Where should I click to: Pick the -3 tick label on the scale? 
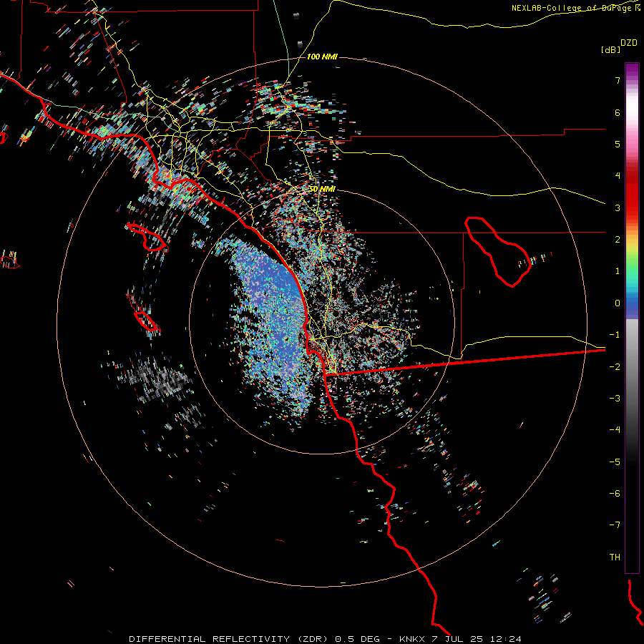click(x=615, y=399)
